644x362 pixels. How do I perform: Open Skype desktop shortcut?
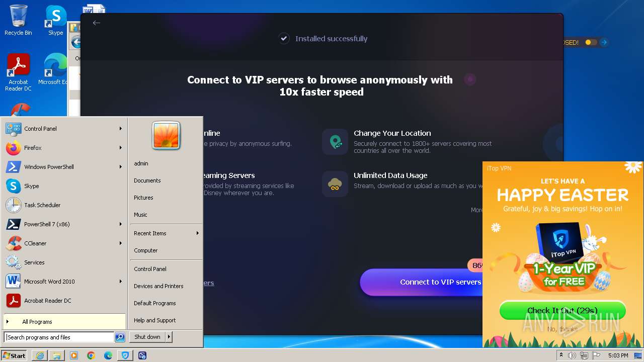point(55,20)
